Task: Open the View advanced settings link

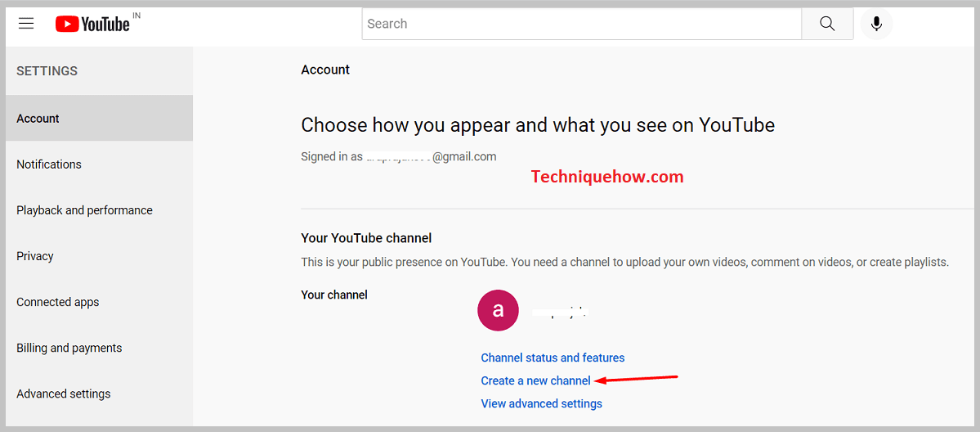Action: tap(541, 403)
